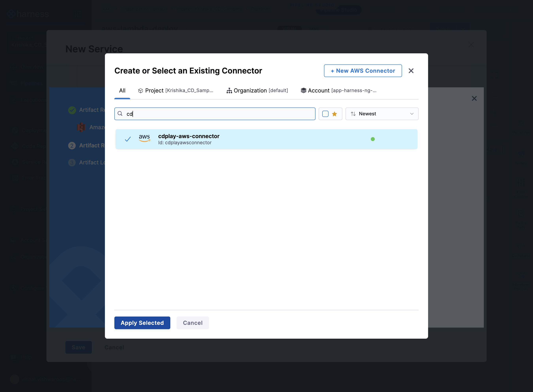Close the New Service window

coord(471,45)
